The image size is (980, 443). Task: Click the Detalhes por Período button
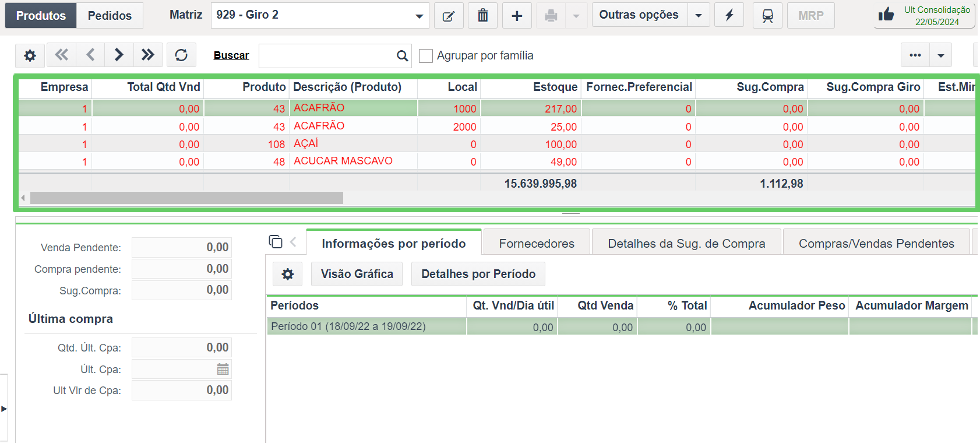point(478,274)
